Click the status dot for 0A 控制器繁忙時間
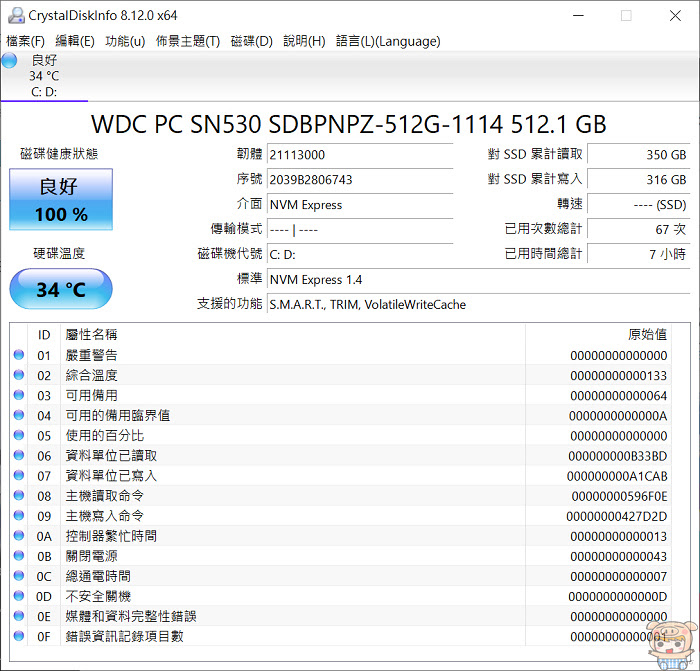This screenshot has height=671, width=700. 19,536
